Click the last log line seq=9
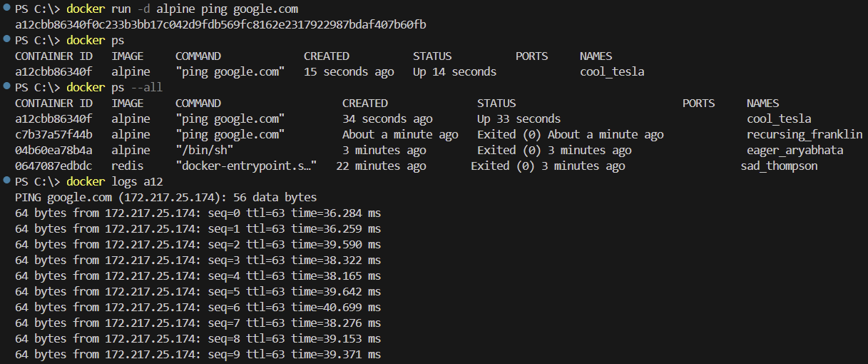 tap(198, 355)
